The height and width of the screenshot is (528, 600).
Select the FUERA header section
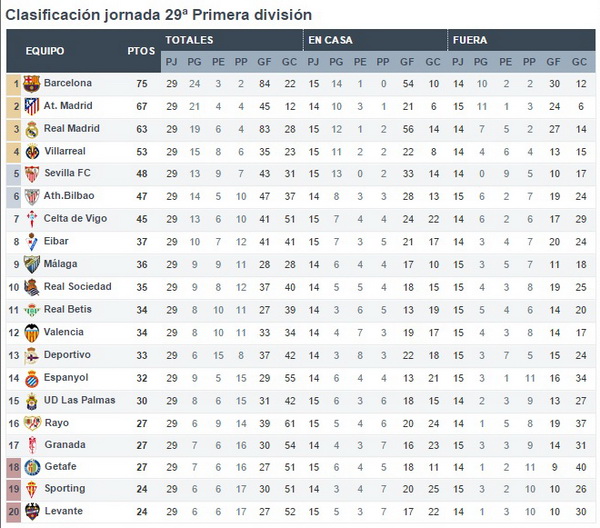click(522, 40)
